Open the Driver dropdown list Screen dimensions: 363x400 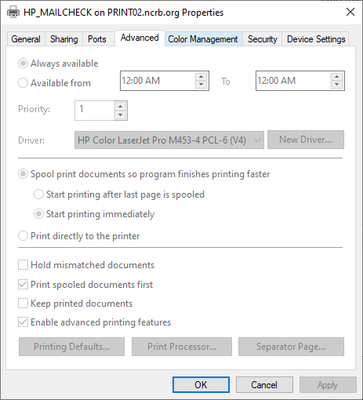click(169, 140)
